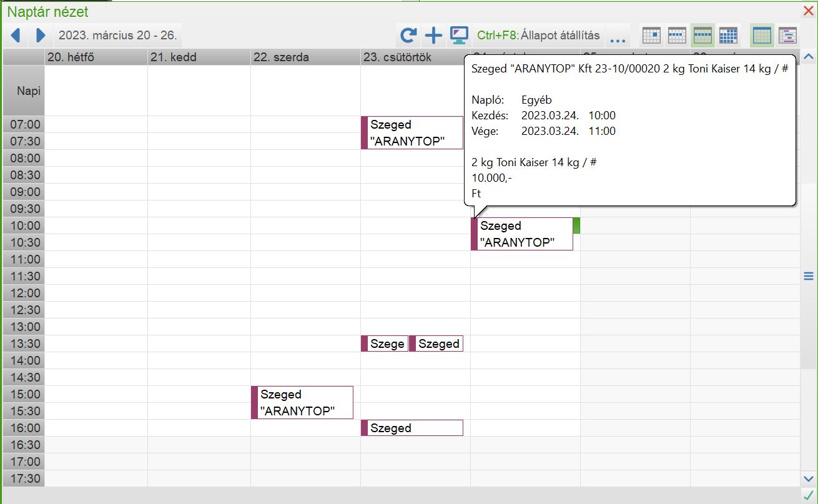Go to the next week
The width and height of the screenshot is (818, 504).
41,36
